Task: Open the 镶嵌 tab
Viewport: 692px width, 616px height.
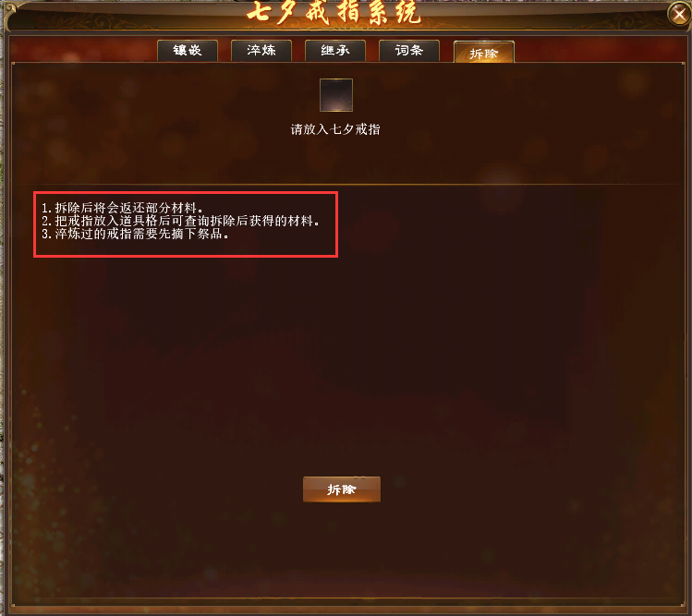Action: pyautogui.click(x=188, y=50)
